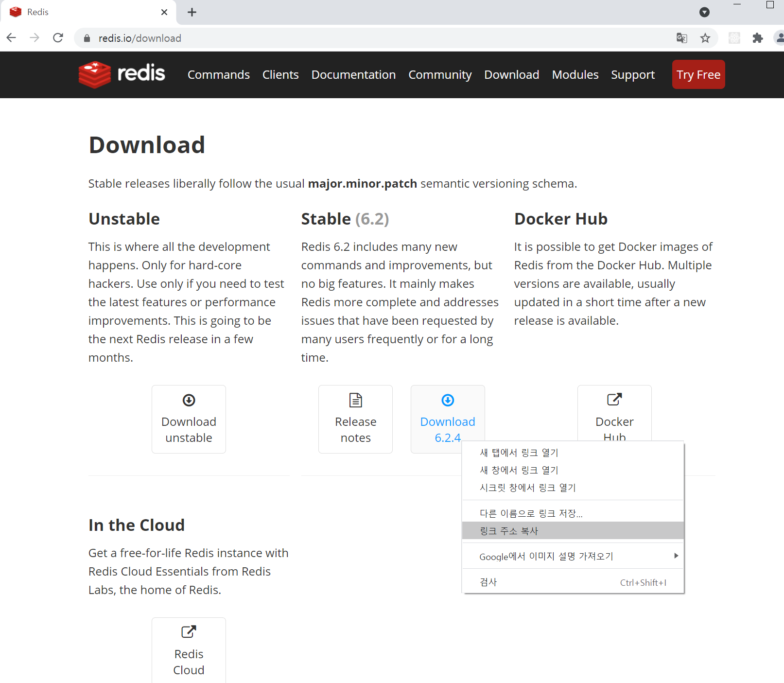Click the Docker Hub external link icon
The image size is (784, 683).
(x=614, y=399)
